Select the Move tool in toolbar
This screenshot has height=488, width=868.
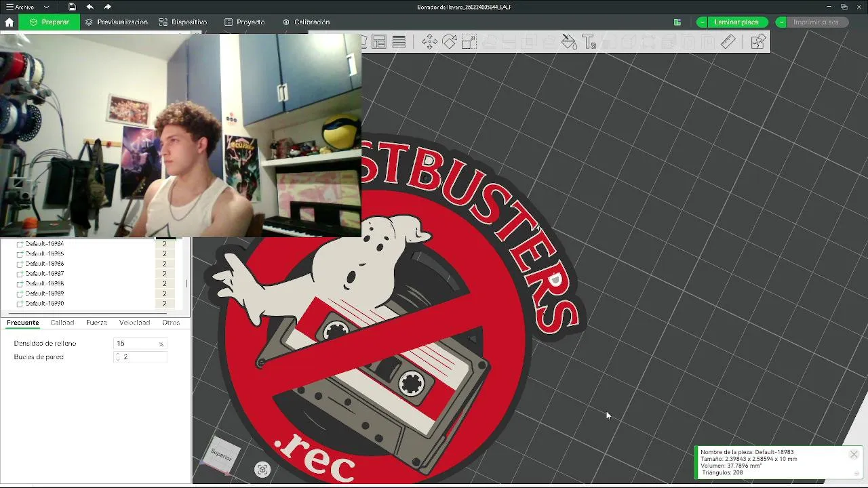point(429,42)
